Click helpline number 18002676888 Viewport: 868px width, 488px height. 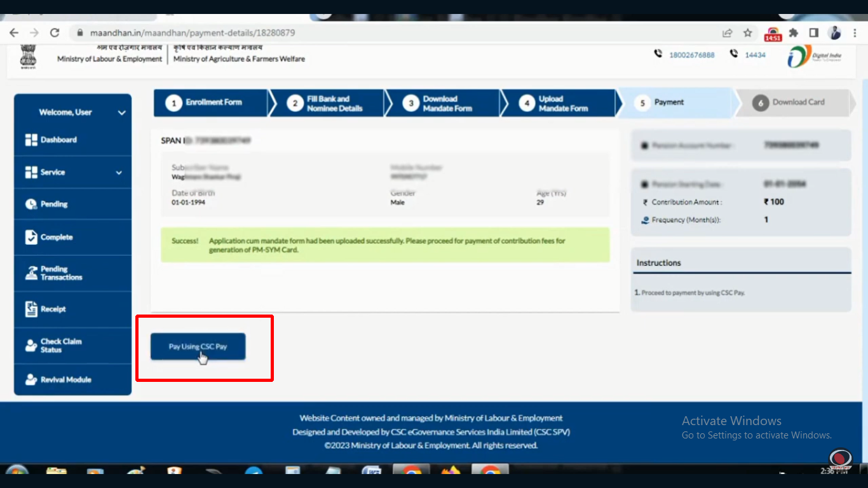pyautogui.click(x=691, y=55)
